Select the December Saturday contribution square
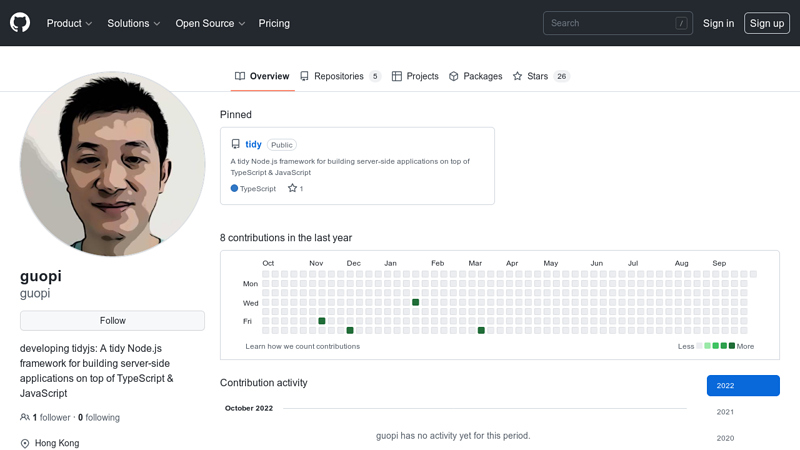The height and width of the screenshot is (450, 800). pos(350,331)
